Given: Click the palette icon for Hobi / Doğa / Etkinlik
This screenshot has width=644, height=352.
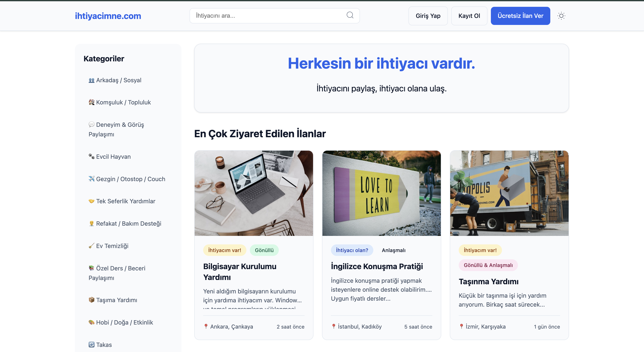Looking at the screenshot, I should [92, 322].
